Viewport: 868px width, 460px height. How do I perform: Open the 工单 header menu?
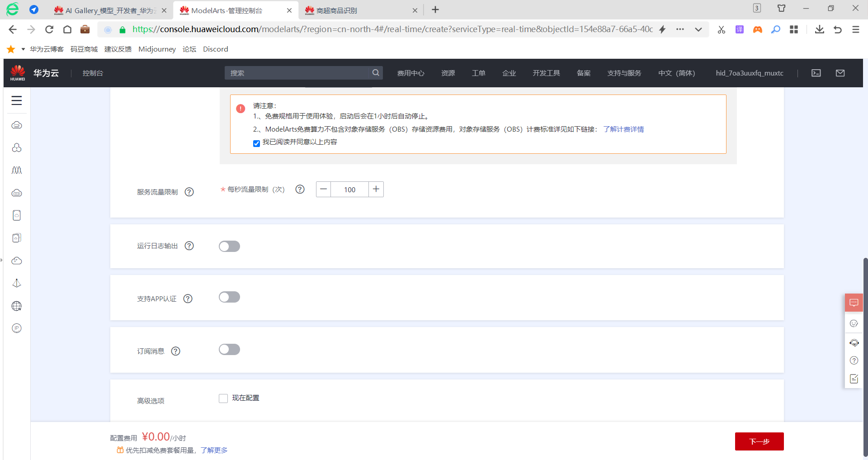pyautogui.click(x=478, y=73)
